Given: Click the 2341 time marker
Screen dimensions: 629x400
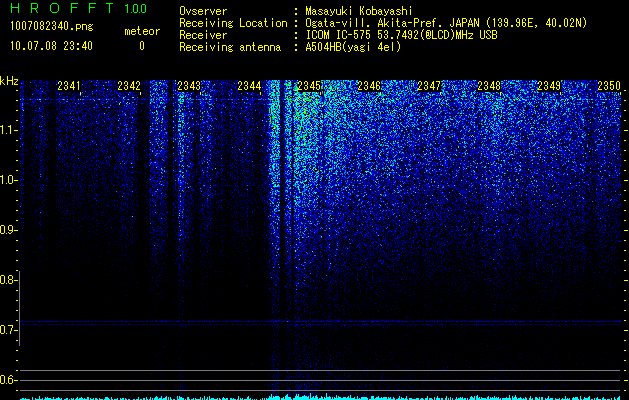Looking at the screenshot, I should click(69, 86).
